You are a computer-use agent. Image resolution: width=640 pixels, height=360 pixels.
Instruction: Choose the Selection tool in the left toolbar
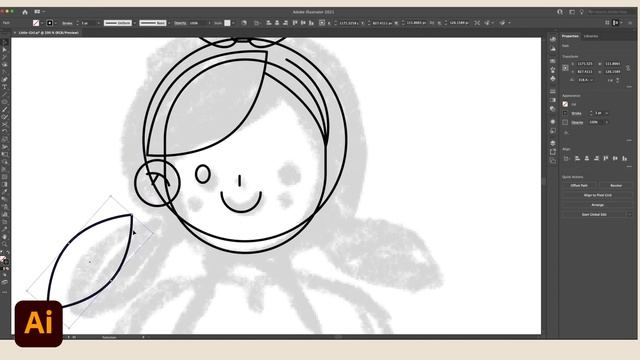[4, 42]
